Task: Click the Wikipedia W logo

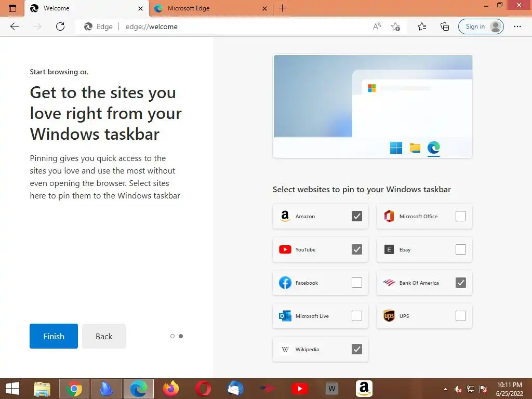Action: click(x=285, y=349)
